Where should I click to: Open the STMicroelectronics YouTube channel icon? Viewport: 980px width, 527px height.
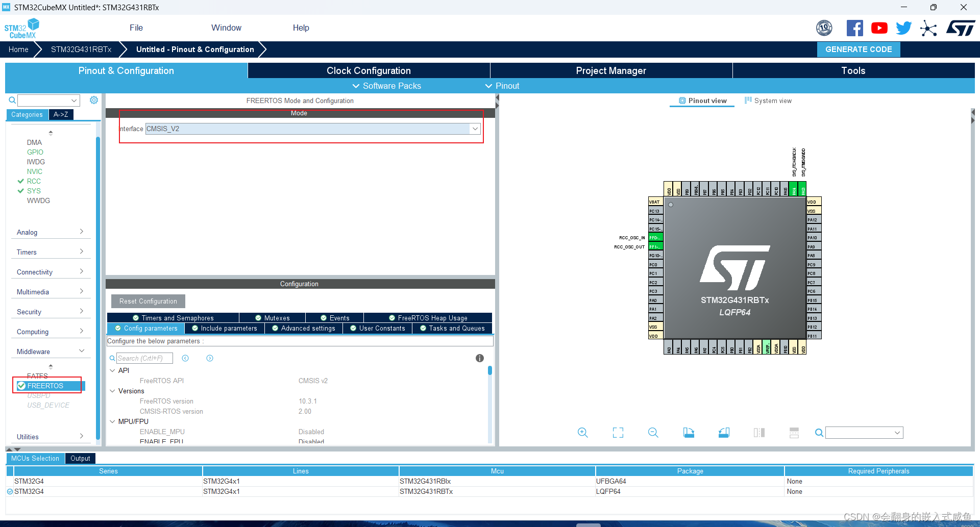pos(879,28)
